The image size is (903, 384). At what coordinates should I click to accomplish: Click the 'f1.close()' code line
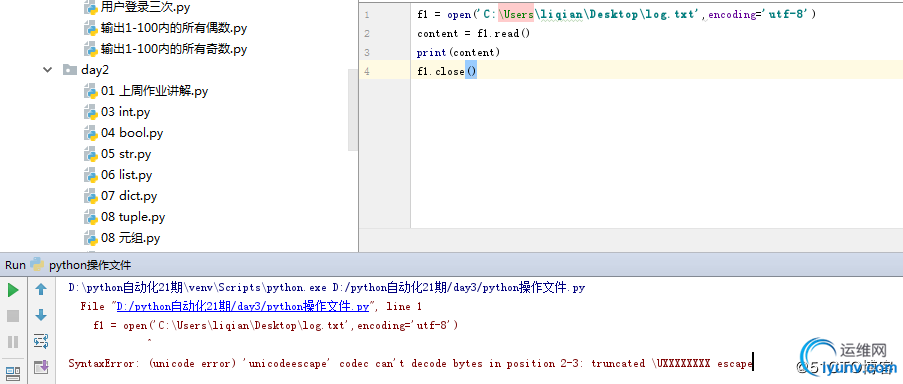447,71
